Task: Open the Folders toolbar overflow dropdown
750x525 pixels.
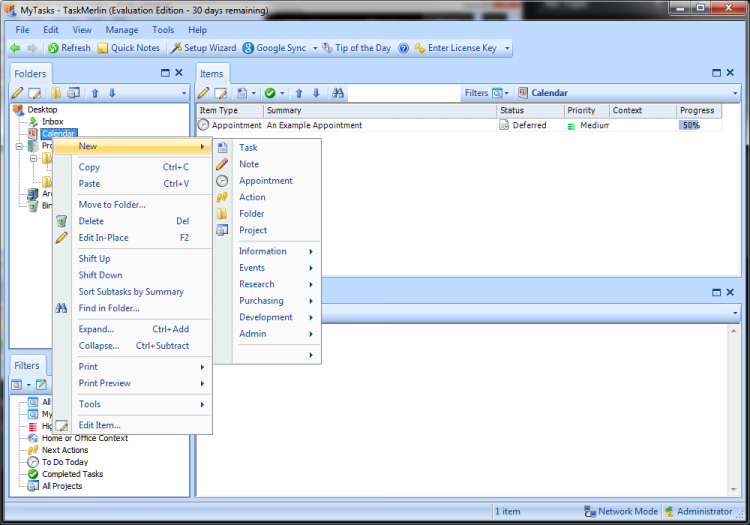Action: pyautogui.click(x=184, y=93)
